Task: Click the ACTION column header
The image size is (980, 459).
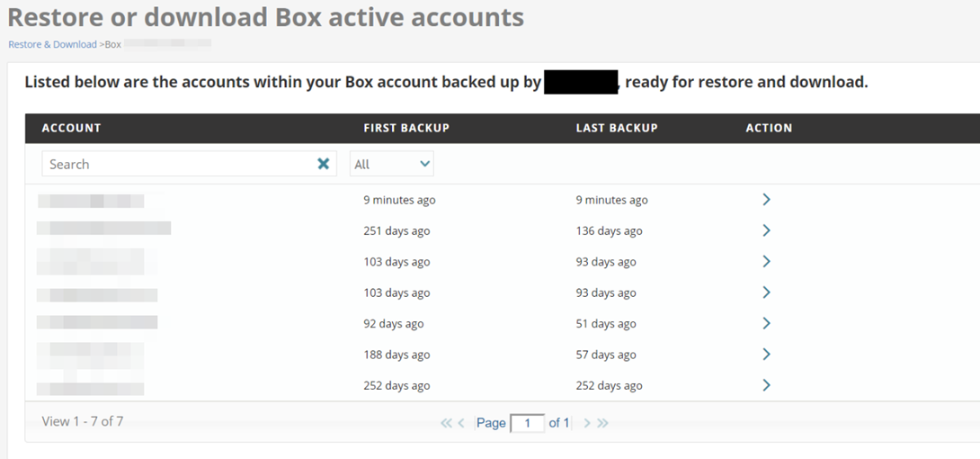Action: point(769,128)
